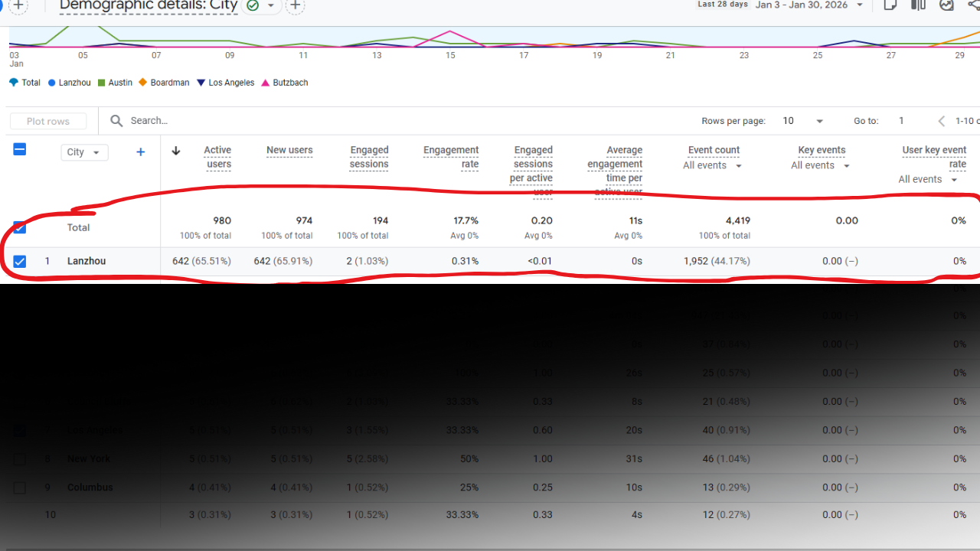
Task: Click the Total event count 4,419
Action: (x=737, y=220)
